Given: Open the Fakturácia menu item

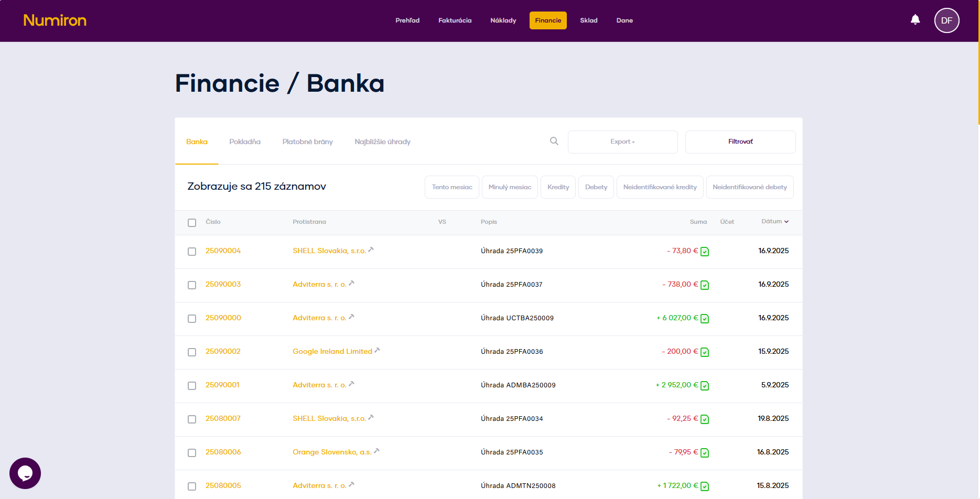Looking at the screenshot, I should click(x=455, y=20).
